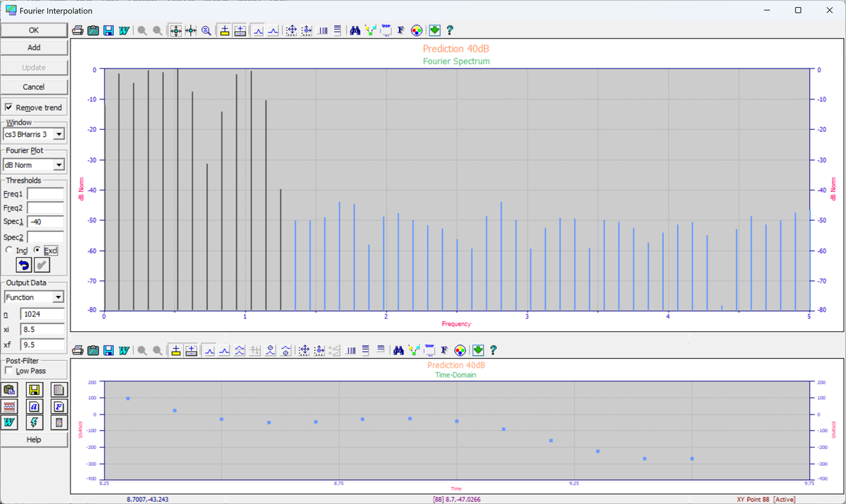Viewport: 846px width, 504px height.
Task: Click the green down-arrow icon in spectrum toolbar
Action: (x=434, y=31)
